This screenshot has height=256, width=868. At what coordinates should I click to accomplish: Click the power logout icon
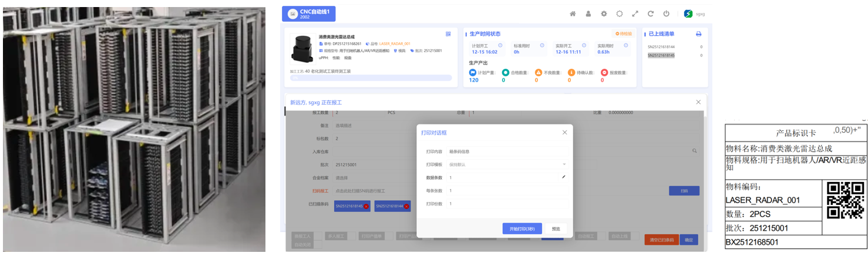point(666,14)
